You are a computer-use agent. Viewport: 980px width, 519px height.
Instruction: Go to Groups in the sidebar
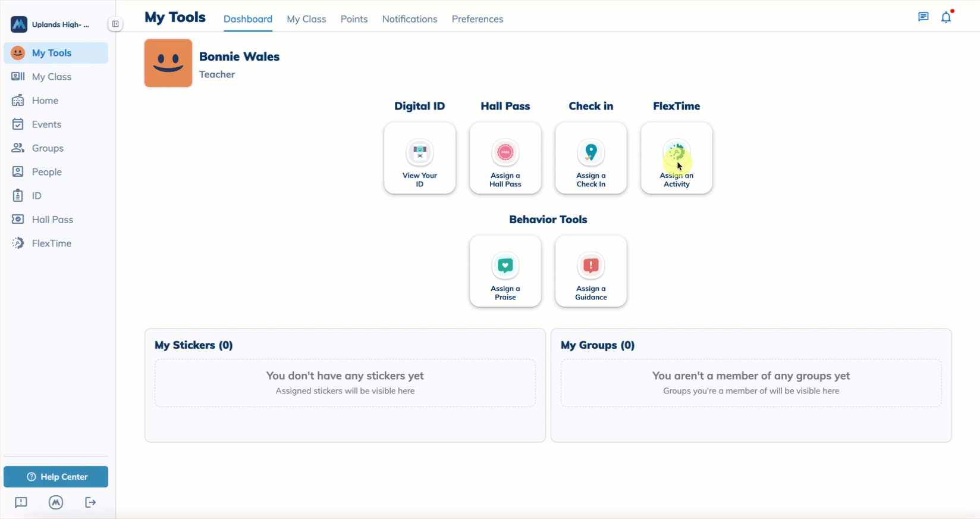48,148
